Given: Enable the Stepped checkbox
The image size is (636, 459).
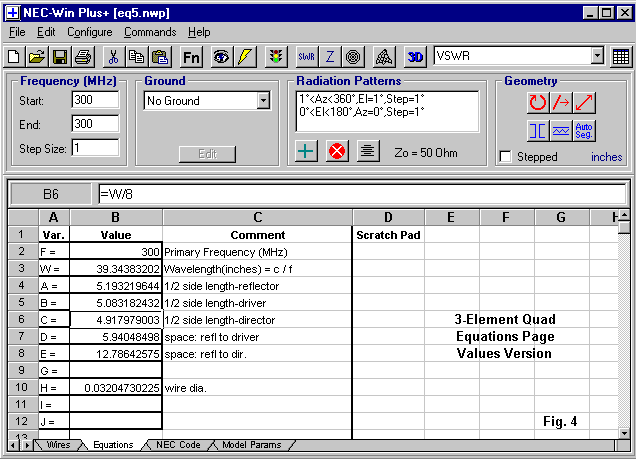Looking at the screenshot, I should [x=506, y=157].
